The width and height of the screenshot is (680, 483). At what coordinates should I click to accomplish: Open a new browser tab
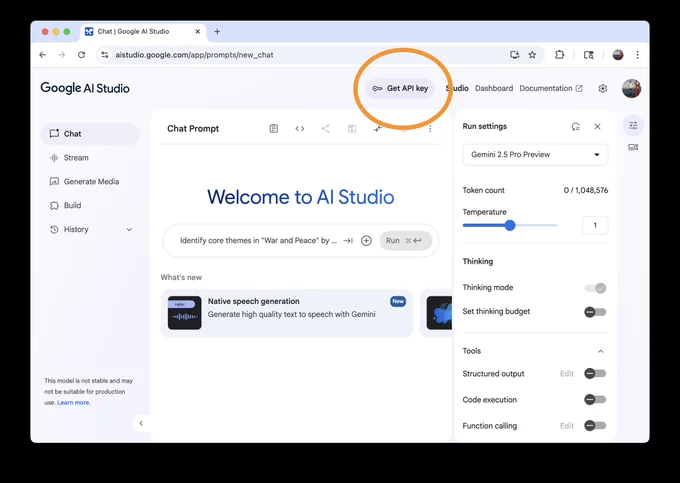pyautogui.click(x=217, y=31)
